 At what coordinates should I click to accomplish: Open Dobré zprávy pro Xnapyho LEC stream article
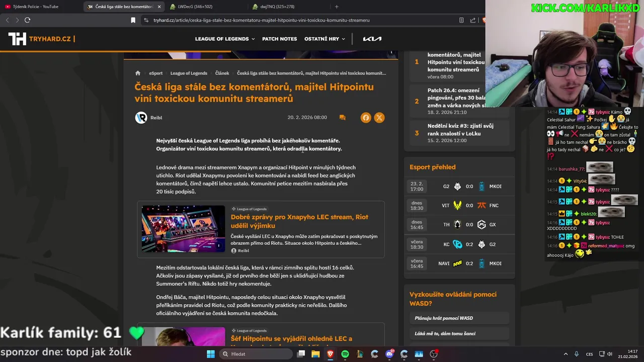coord(299,221)
